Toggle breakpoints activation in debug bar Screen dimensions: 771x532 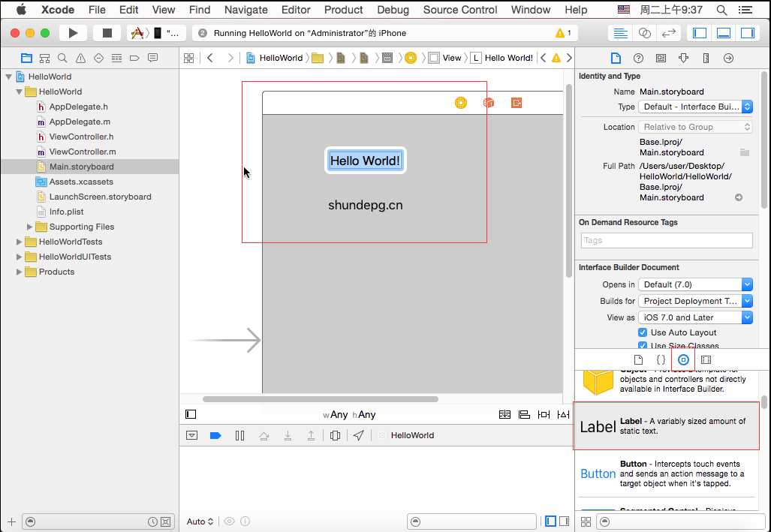click(215, 435)
